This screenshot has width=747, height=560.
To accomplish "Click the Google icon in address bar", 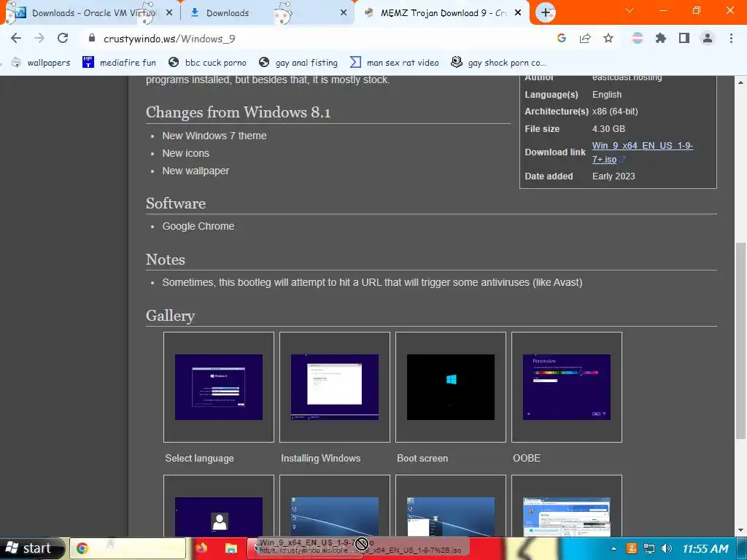I will [561, 38].
